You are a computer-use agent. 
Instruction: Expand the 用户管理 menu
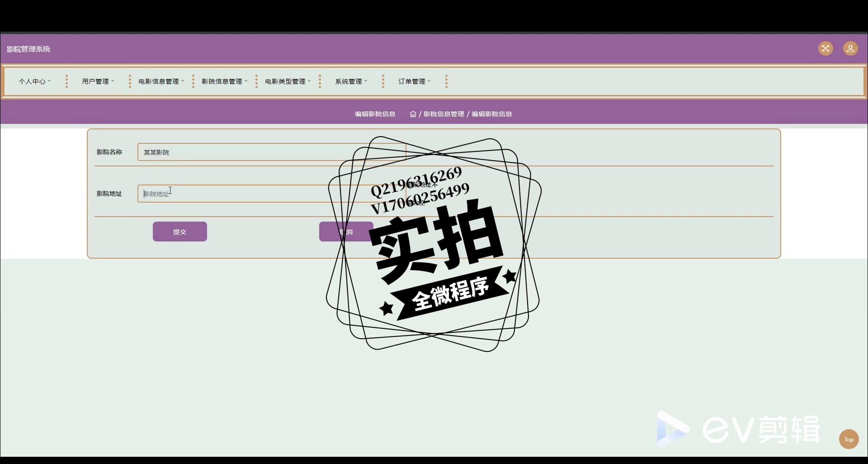coord(98,81)
